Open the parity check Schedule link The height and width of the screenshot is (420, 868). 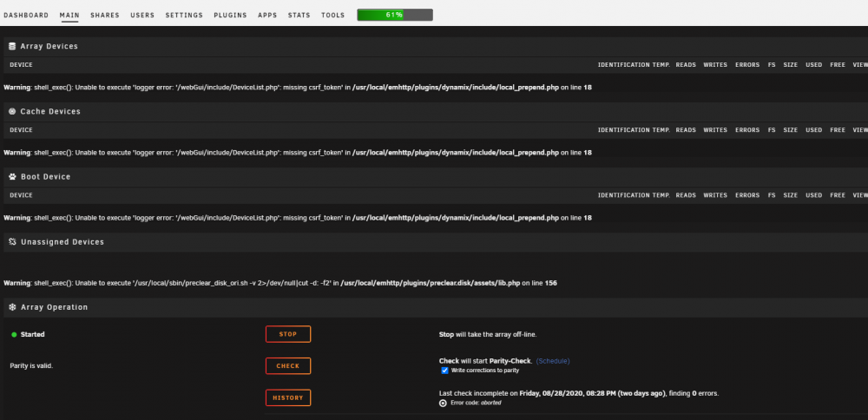[553, 361]
